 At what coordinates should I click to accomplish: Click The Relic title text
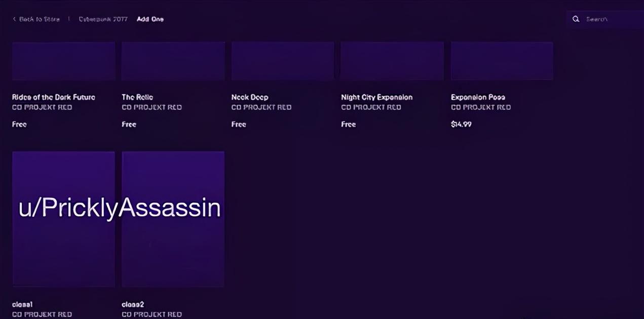[x=137, y=97]
